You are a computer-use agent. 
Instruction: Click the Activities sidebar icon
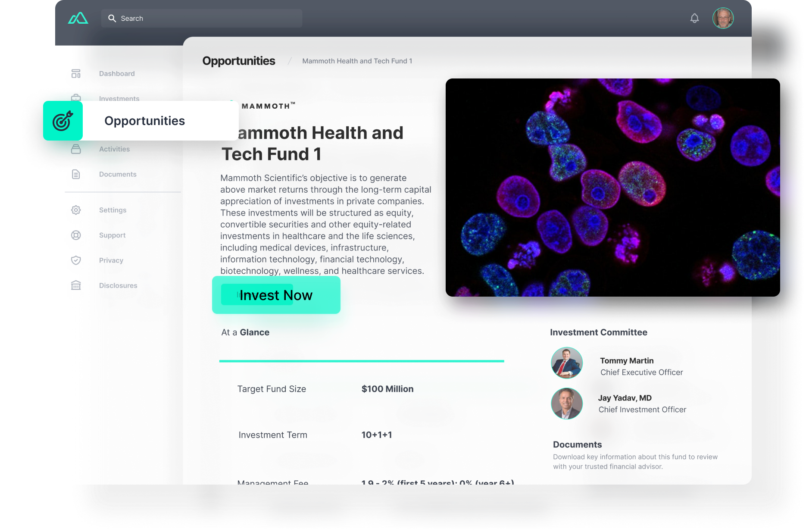(76, 149)
